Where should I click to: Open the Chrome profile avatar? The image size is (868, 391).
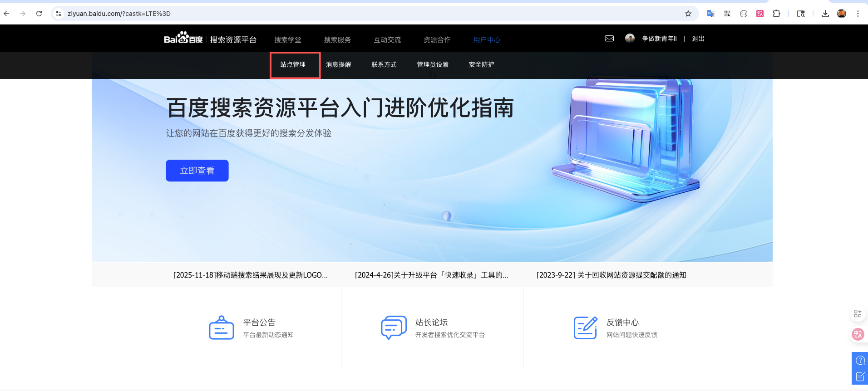tap(842, 14)
